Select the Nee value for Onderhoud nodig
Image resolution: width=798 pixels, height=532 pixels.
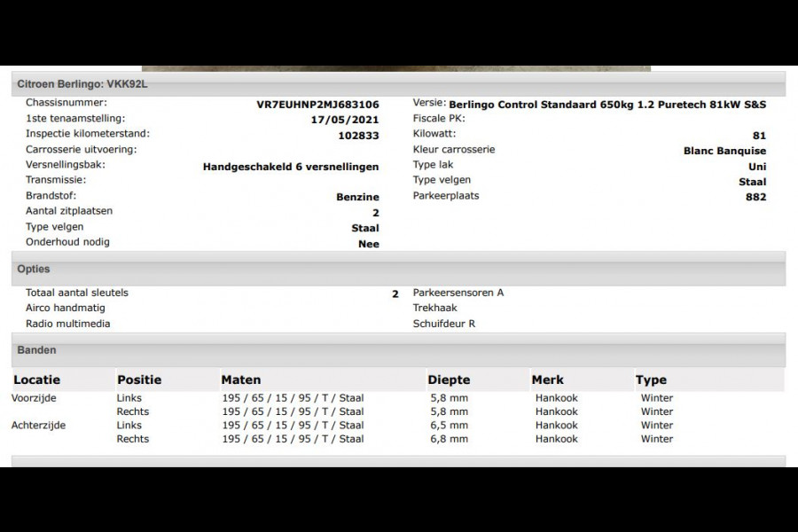369,244
